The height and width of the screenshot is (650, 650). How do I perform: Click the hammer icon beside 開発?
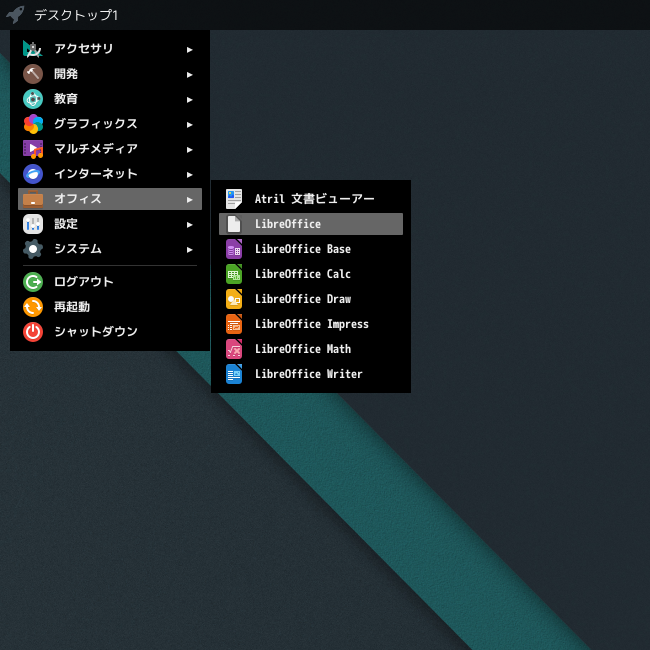coord(33,74)
